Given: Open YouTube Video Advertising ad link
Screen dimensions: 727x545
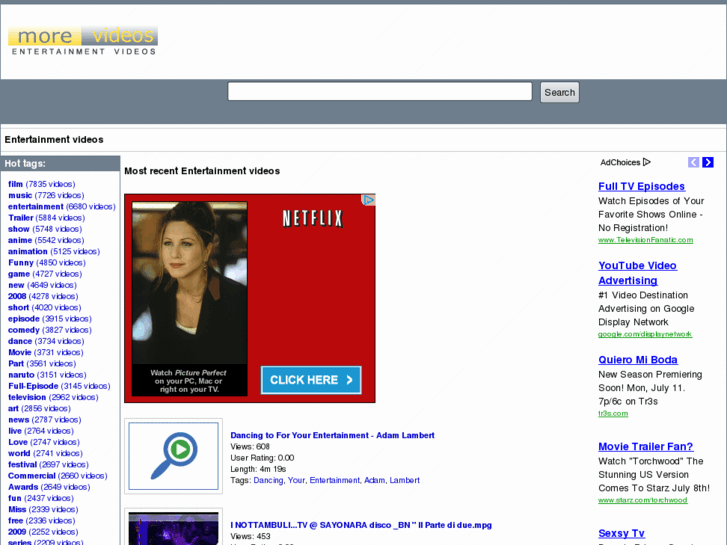Looking at the screenshot, I should click(x=638, y=273).
